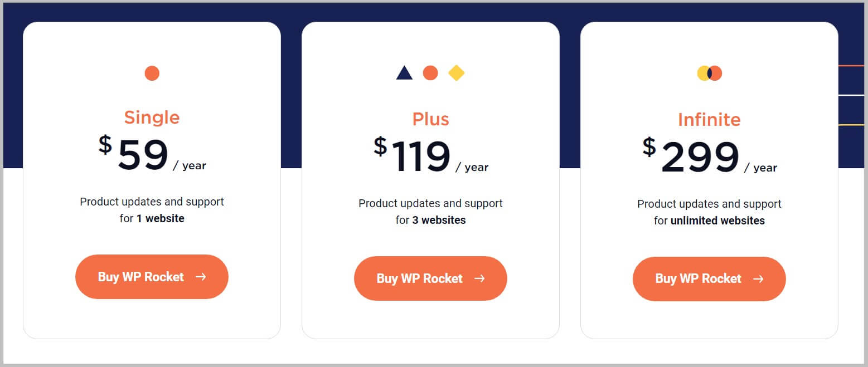Click Buy WP Rocket under Infinite plan
The width and height of the screenshot is (868, 367).
pos(709,279)
